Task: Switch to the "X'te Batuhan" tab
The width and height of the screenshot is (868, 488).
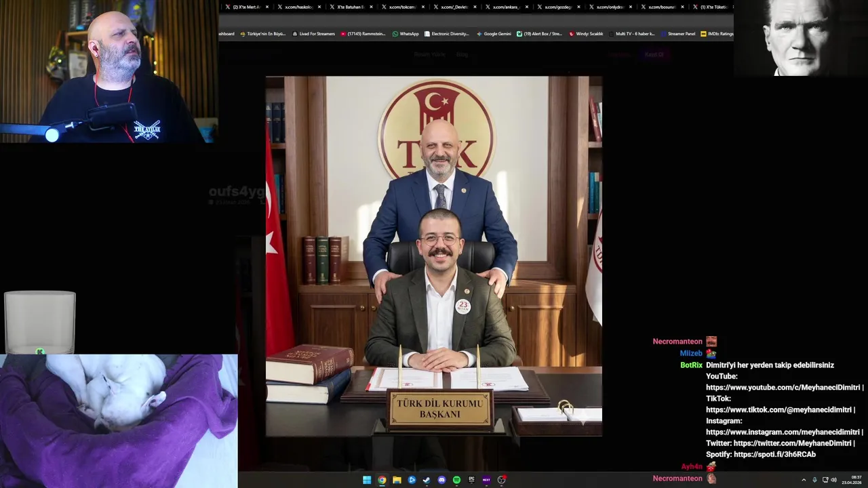Action: tap(351, 7)
